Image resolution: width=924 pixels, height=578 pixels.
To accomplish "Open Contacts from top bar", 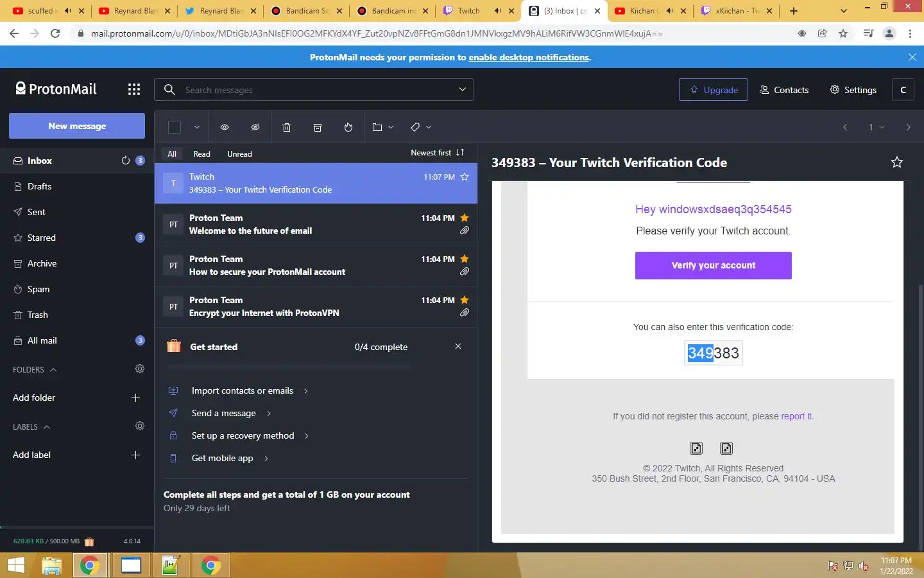I will coord(784,90).
